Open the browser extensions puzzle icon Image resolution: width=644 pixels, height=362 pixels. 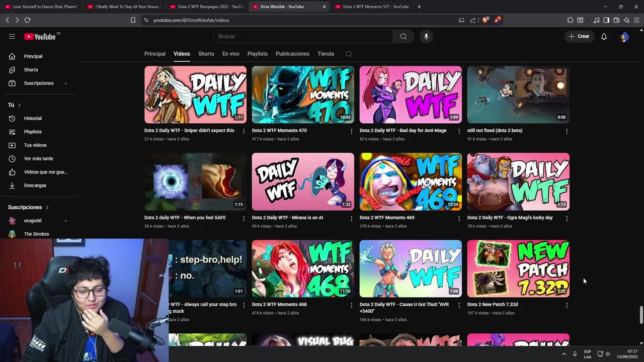tap(570, 20)
